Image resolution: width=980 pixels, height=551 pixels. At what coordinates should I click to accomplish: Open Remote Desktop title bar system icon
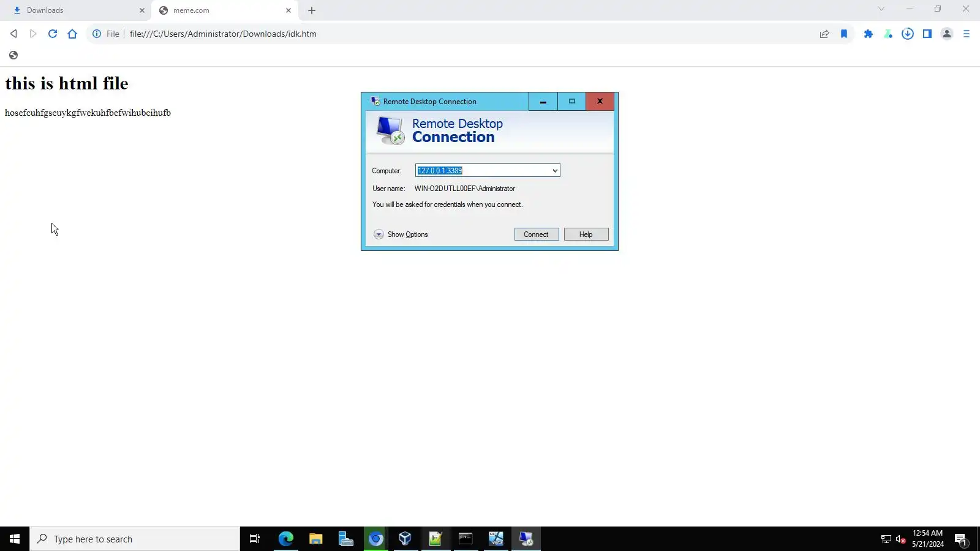click(x=375, y=102)
